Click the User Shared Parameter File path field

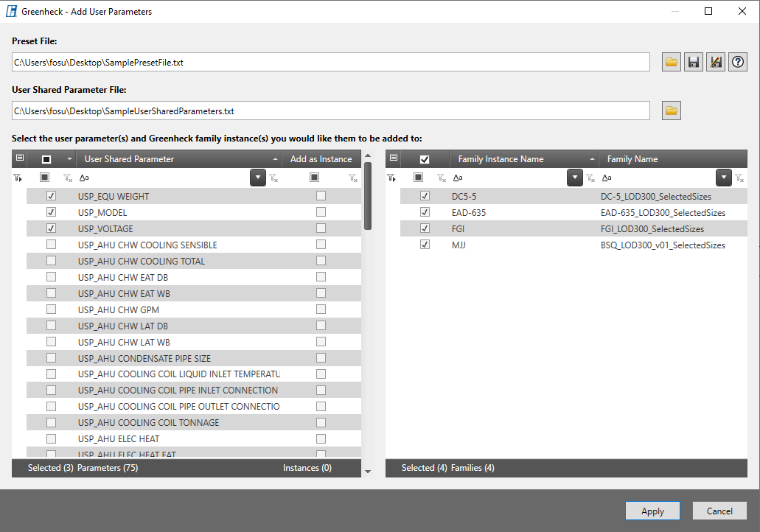(330, 111)
